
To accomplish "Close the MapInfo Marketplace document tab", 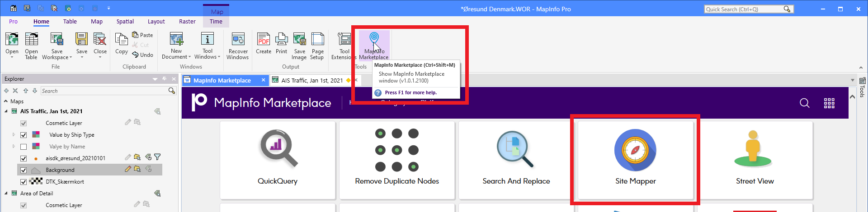I will [x=264, y=80].
